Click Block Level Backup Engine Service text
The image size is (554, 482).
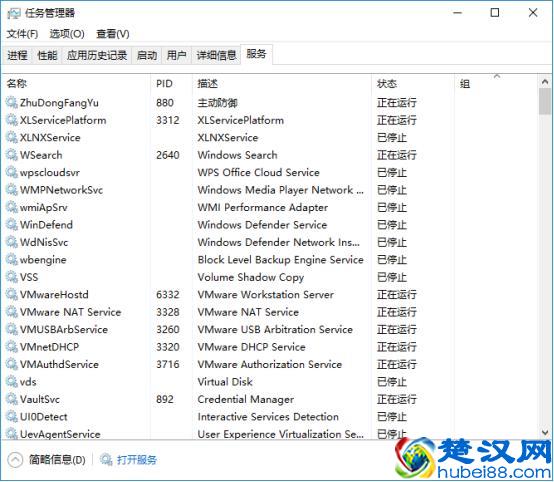[x=281, y=260]
